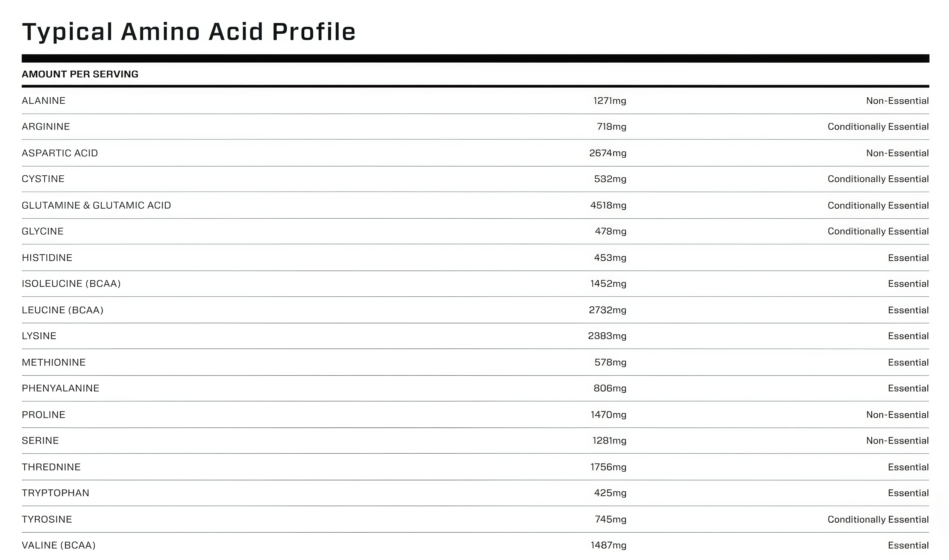
Task: Click Non-Essential in the Serine row
Action: [897, 441]
